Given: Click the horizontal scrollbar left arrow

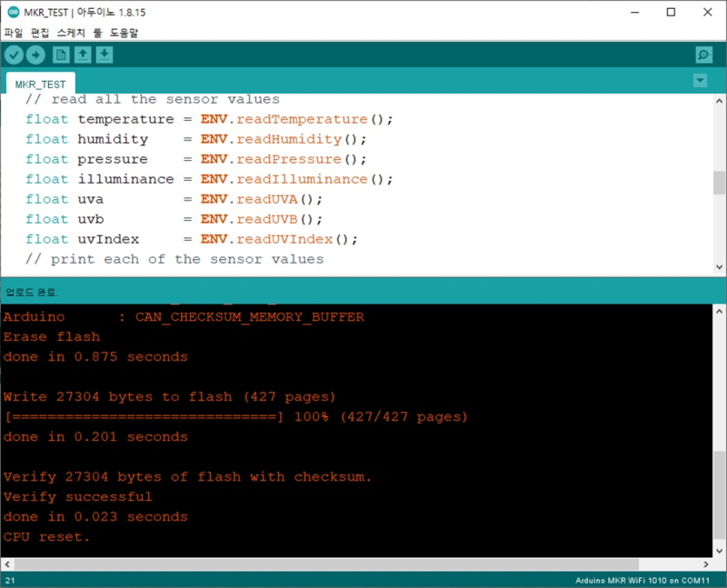Looking at the screenshot, I should tap(7, 564).
